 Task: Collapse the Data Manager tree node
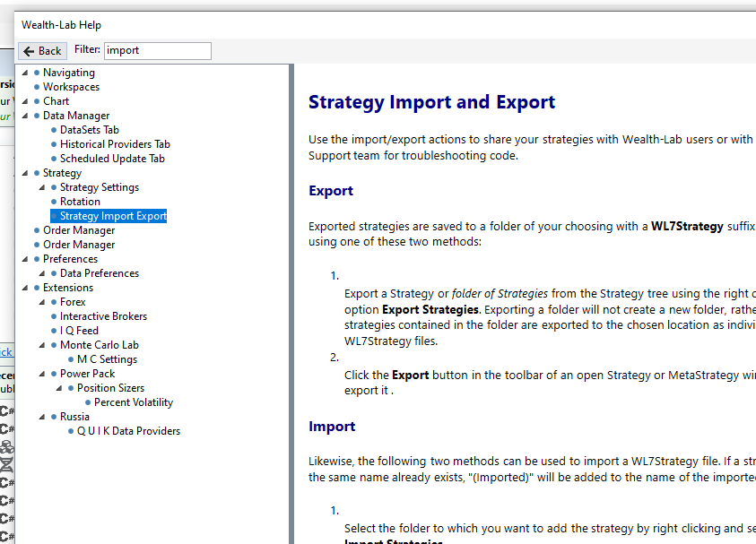pos(24,116)
